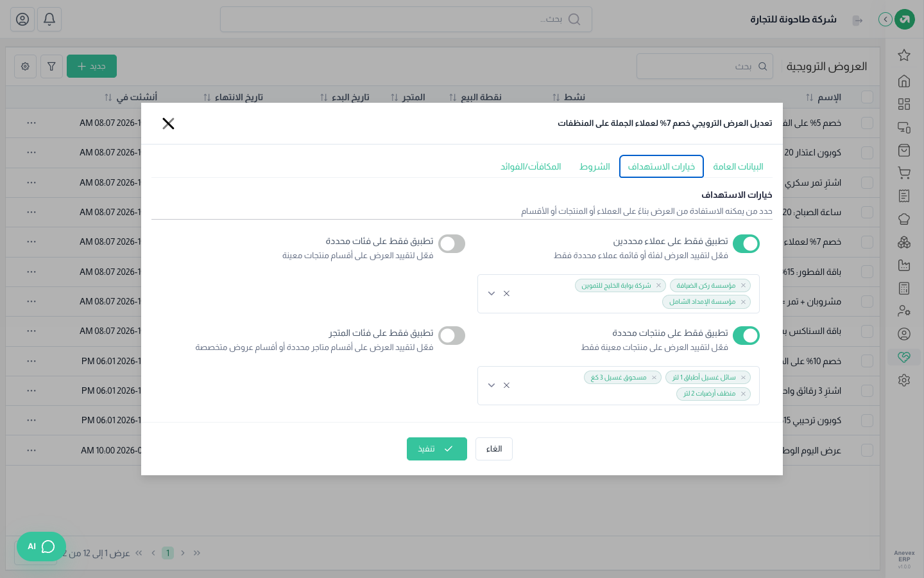
Task: Open the الشروط tab
Action: point(595,166)
